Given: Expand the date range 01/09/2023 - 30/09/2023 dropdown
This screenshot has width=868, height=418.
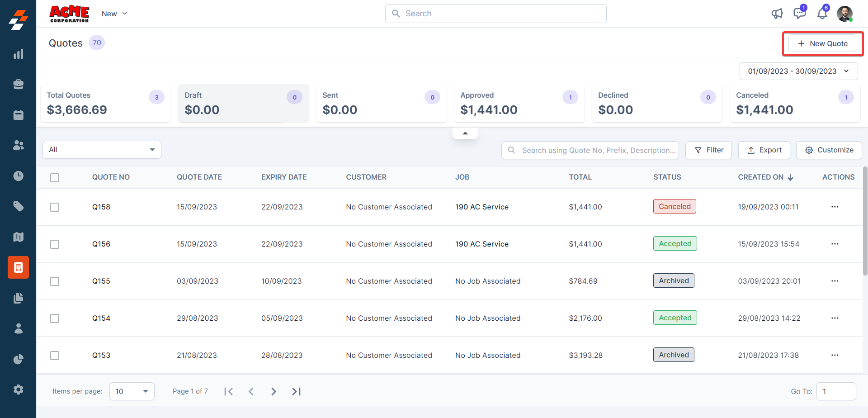Looking at the screenshot, I should 798,71.
